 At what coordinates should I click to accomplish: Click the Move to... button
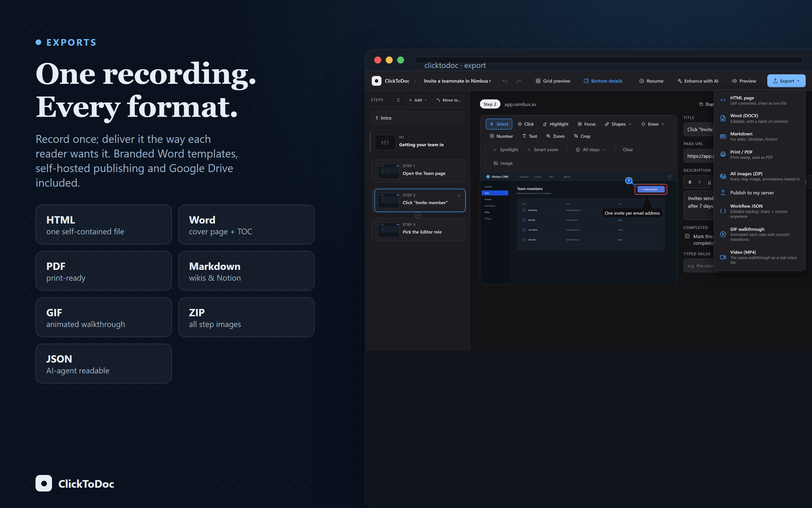pos(448,100)
